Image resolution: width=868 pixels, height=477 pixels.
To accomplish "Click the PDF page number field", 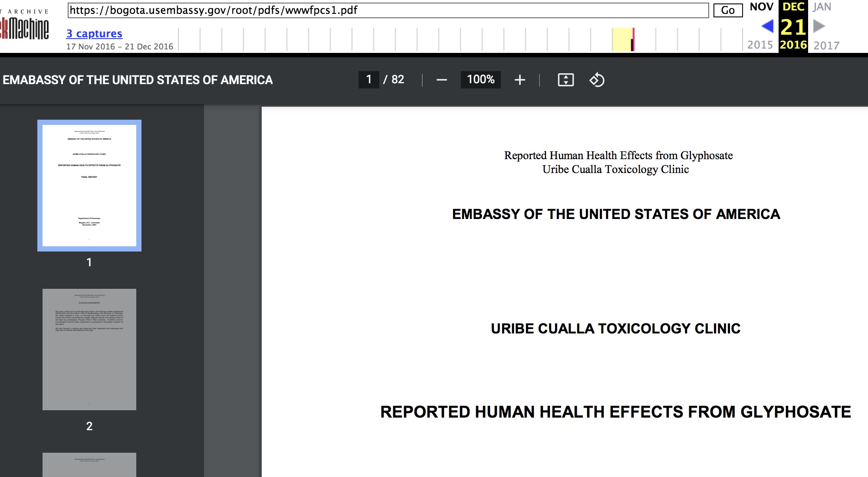I will click(x=369, y=80).
